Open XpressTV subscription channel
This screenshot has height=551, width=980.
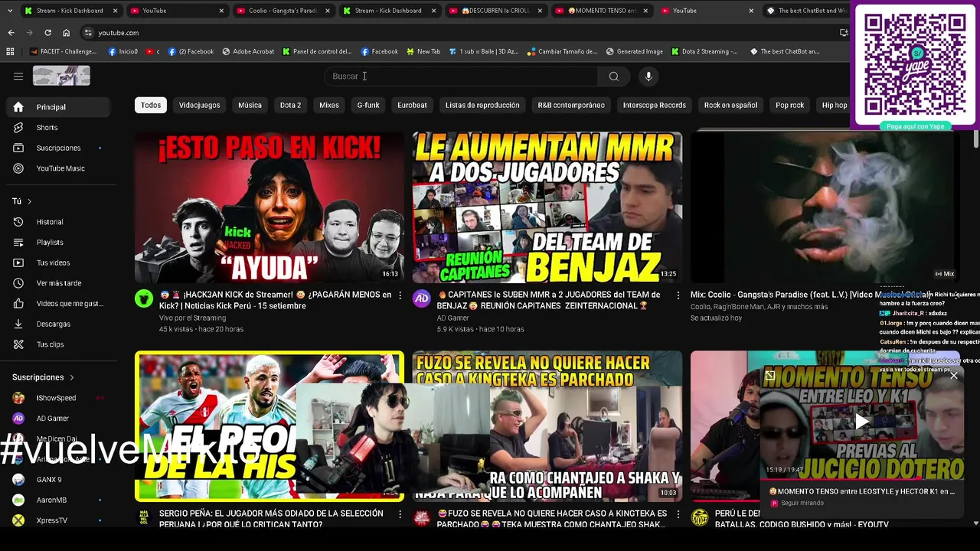tap(51, 520)
